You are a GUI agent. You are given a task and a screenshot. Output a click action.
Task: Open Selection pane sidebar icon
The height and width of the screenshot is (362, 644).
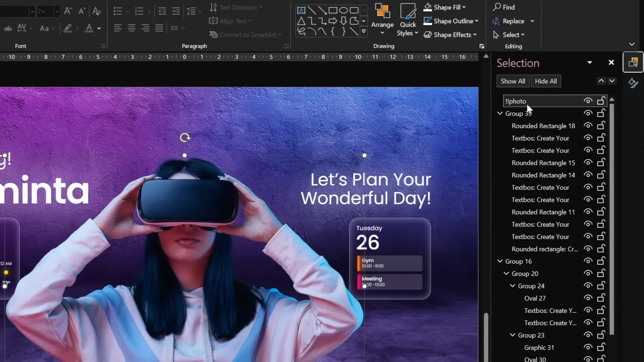[x=633, y=62]
